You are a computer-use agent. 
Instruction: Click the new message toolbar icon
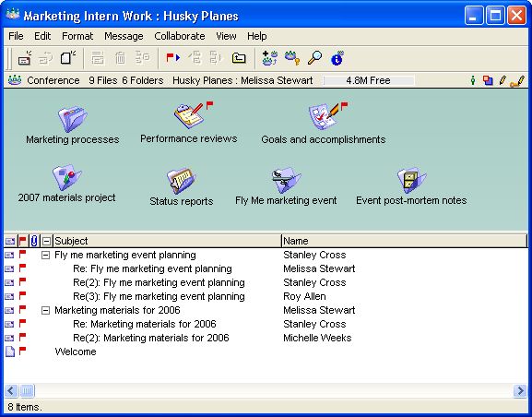pyautogui.click(x=25, y=58)
